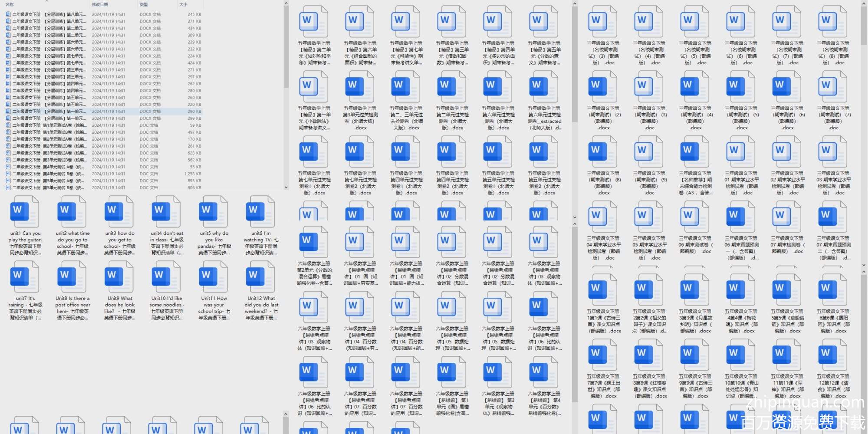Open 五年级语文下册 第2课《祖父的园子》 document icon
This screenshot has height=434, width=868.
[649, 289]
